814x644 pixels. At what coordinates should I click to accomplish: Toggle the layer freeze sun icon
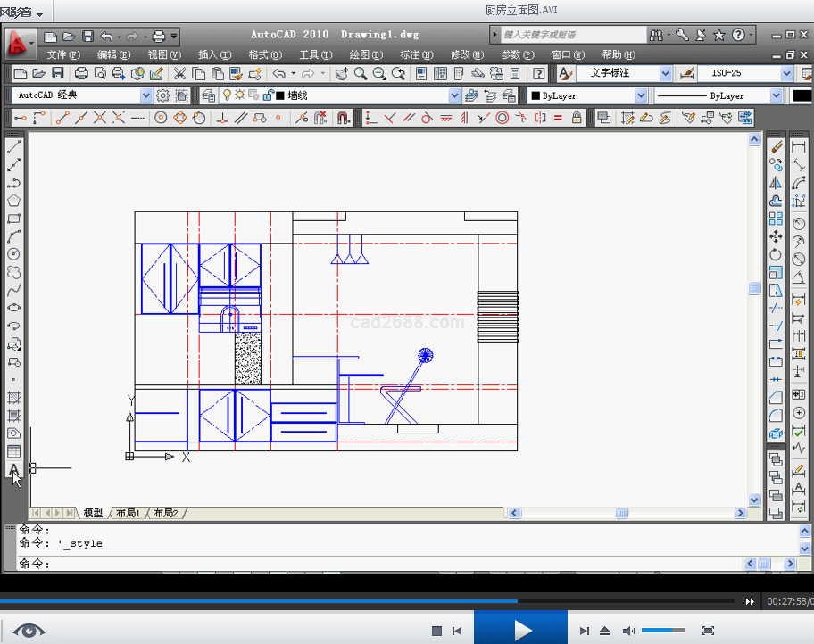coord(240,95)
